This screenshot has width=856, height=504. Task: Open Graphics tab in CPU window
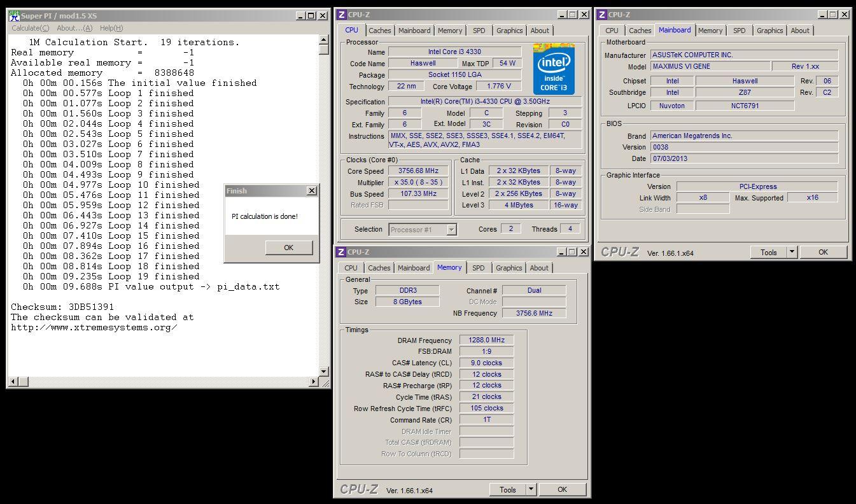[x=510, y=31]
